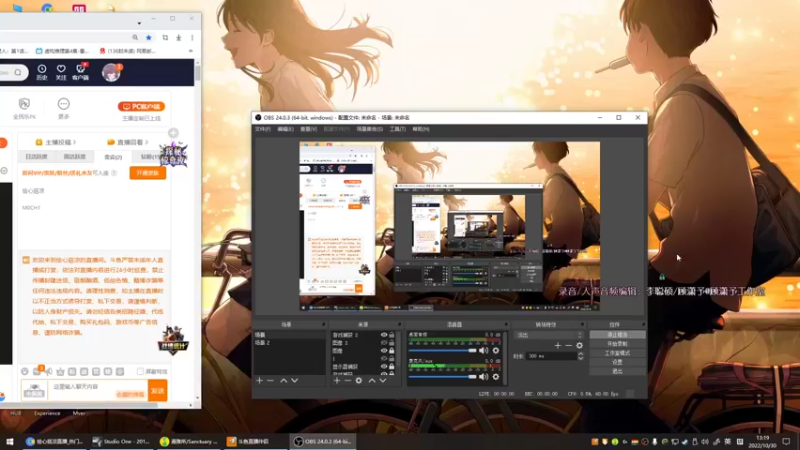Pop out the 场景 dock panel

[323, 324]
